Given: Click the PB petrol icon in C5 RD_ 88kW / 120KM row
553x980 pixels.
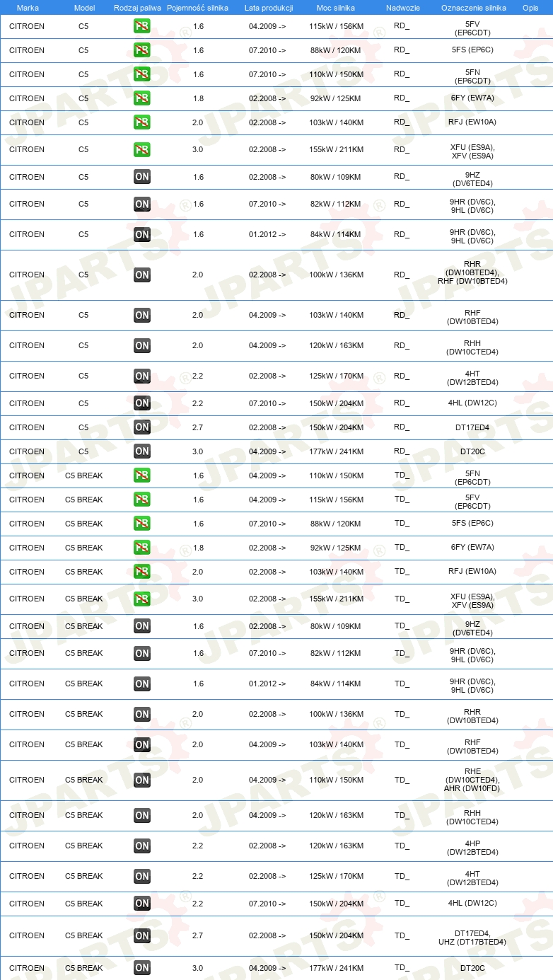Looking at the screenshot, I should pos(142,50).
